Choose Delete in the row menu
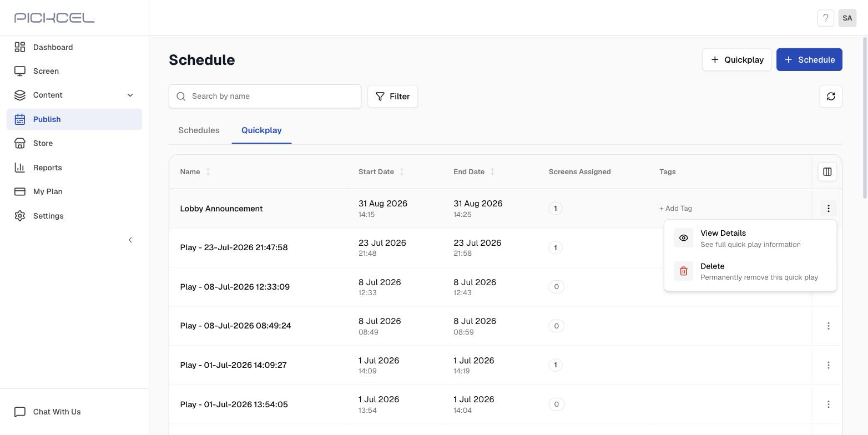 pyautogui.click(x=750, y=271)
